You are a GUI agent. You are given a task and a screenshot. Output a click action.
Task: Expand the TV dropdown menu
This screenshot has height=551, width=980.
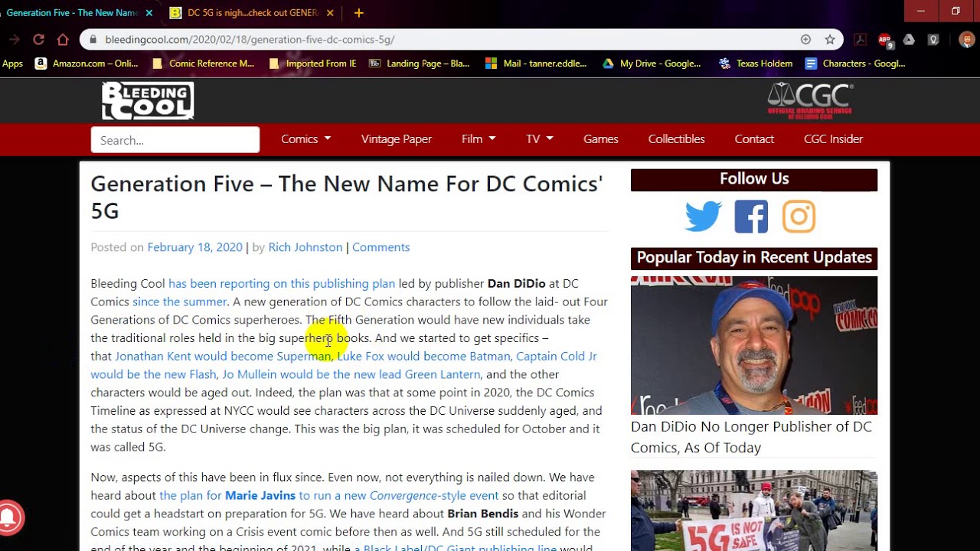[539, 139]
